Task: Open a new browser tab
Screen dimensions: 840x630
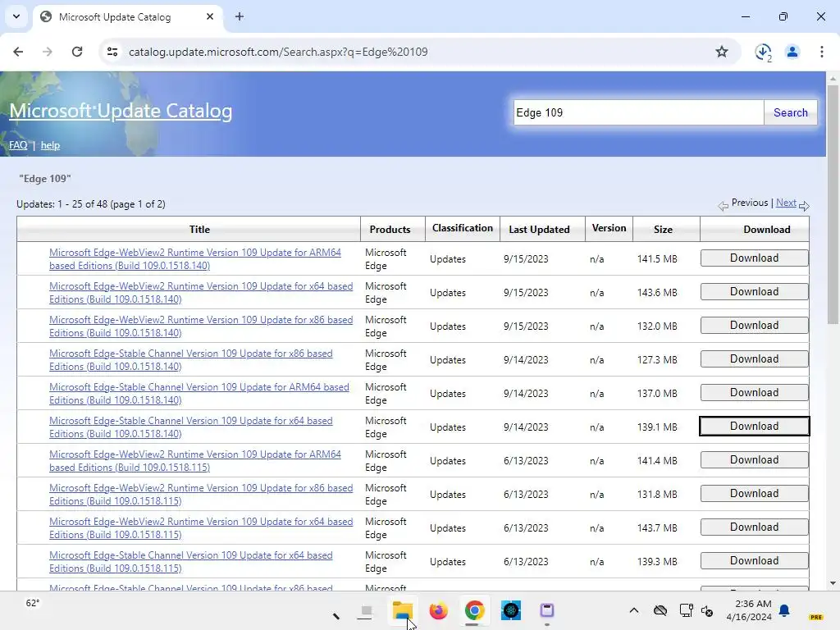Action: (240, 16)
